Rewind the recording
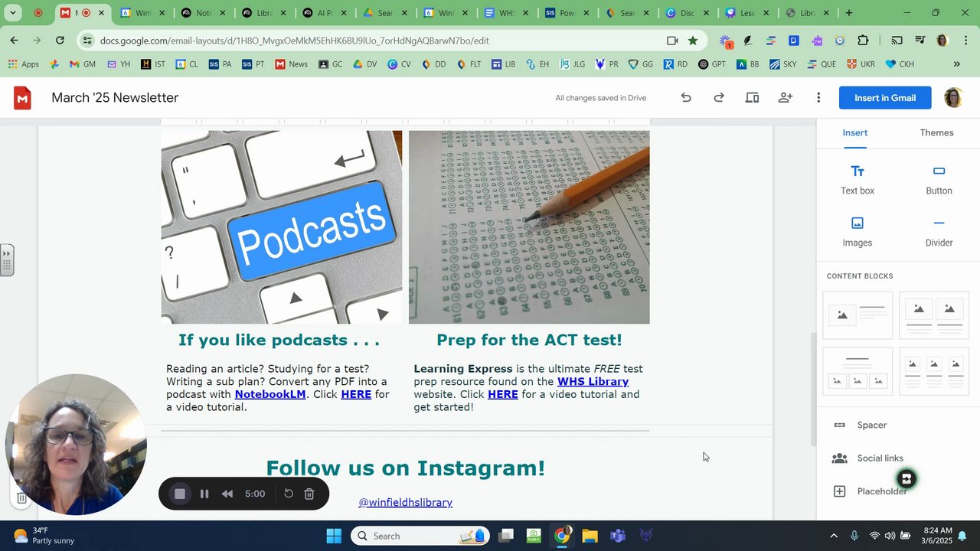Viewport: 980px width, 551px height. (x=227, y=494)
